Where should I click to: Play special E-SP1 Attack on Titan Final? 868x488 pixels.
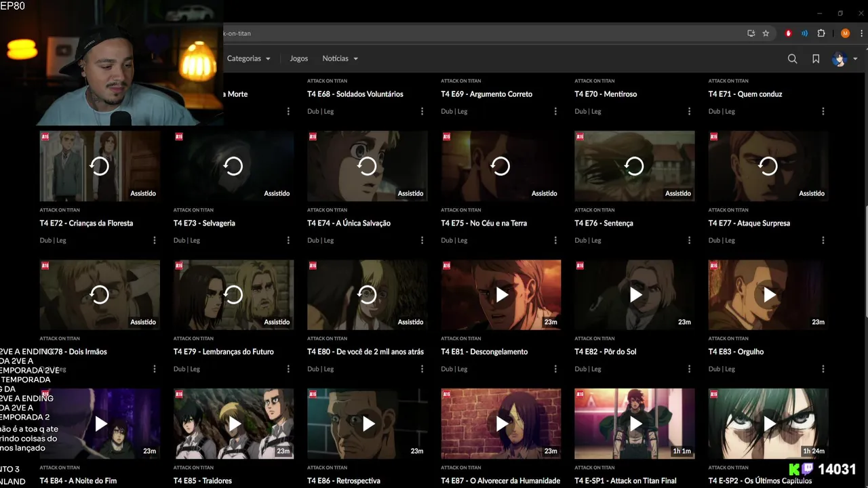(x=635, y=424)
